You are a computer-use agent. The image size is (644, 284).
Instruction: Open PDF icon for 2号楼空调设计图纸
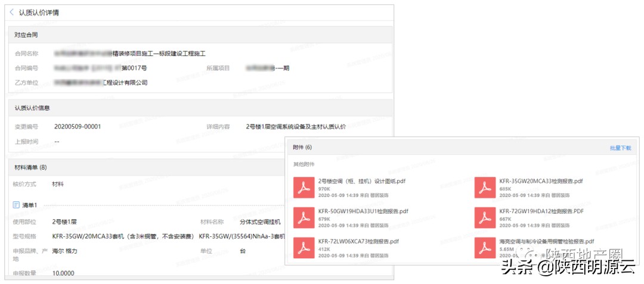304,188
